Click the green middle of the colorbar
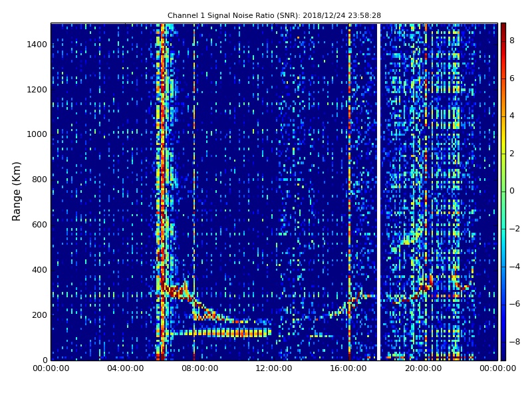The image size is (532, 399). coord(503,192)
